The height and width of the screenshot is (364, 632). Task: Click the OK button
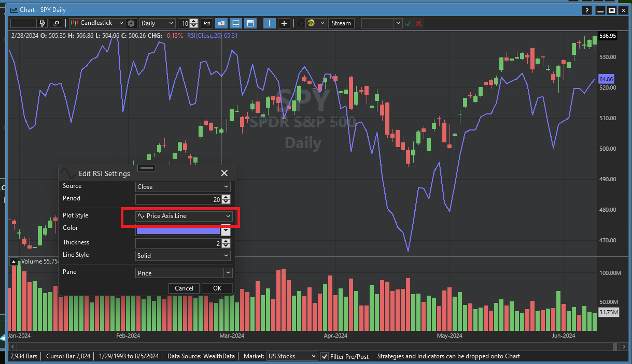pos(217,288)
